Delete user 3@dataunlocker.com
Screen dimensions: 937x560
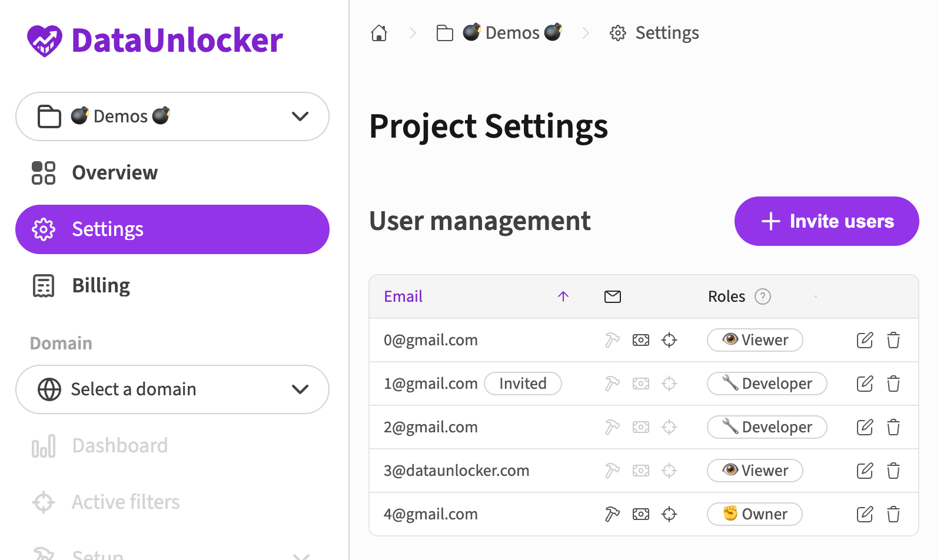pyautogui.click(x=893, y=471)
